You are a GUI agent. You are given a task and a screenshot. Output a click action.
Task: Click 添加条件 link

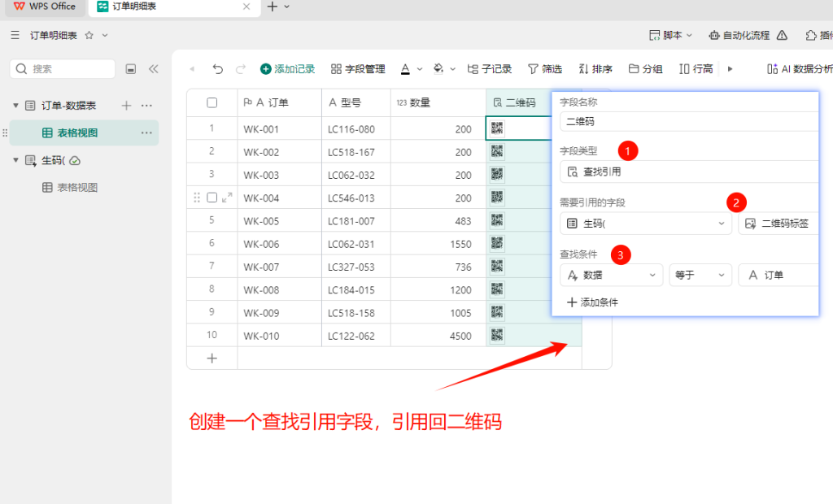click(592, 302)
